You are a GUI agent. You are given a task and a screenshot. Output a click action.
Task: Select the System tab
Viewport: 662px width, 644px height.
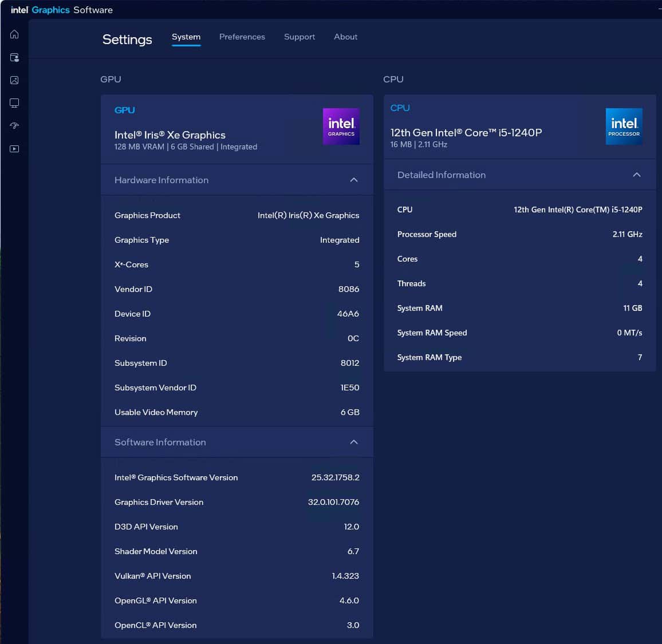186,37
